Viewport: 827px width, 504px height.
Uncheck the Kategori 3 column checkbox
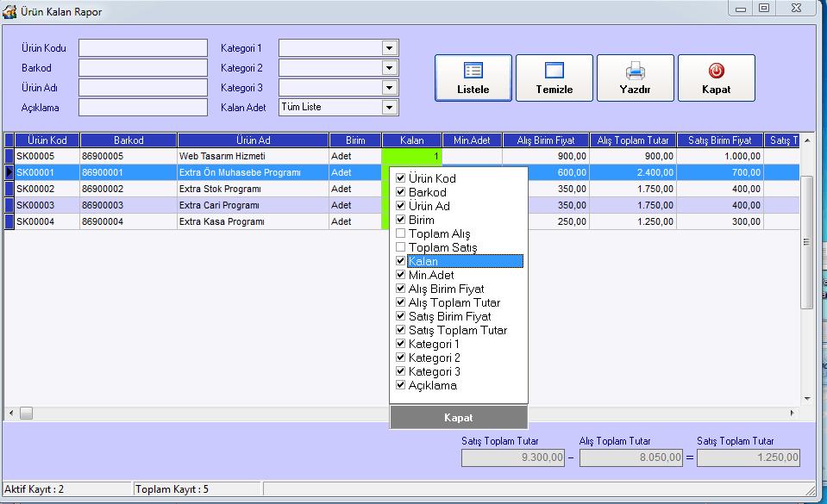tap(401, 371)
